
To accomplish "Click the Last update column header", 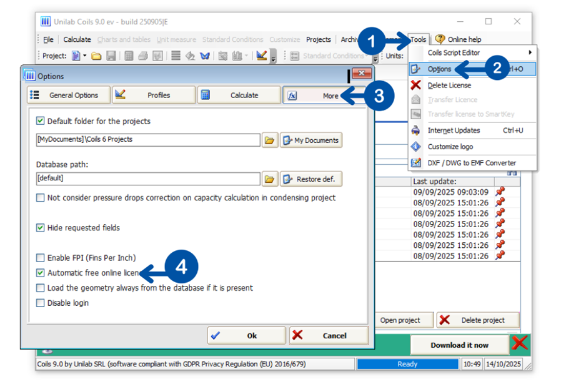I will pos(453,182).
